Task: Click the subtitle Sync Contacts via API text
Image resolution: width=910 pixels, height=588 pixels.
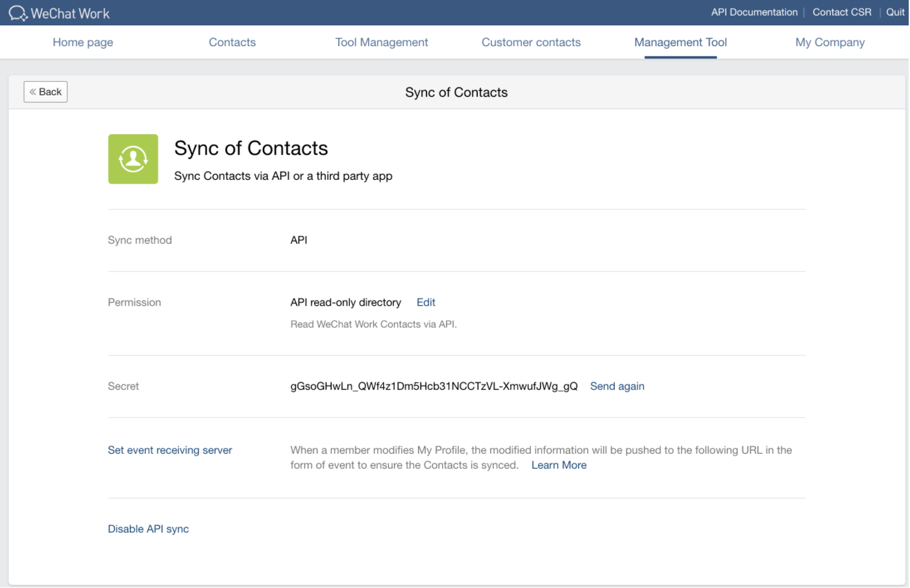Action: pos(283,176)
